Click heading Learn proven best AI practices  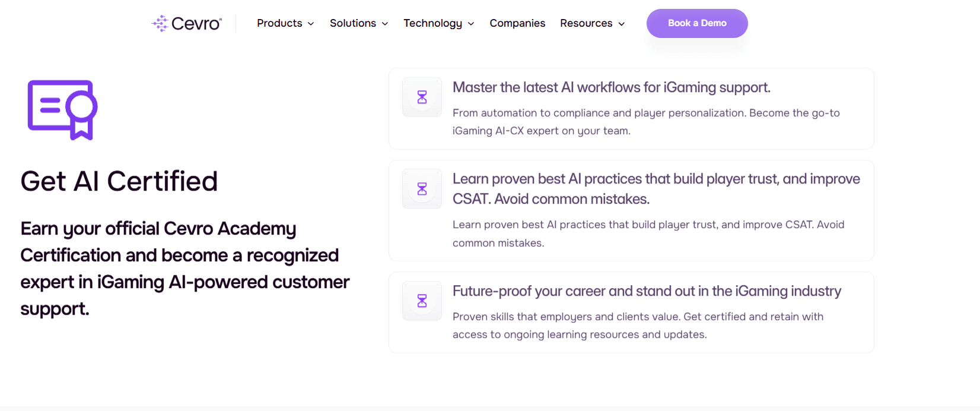click(656, 189)
